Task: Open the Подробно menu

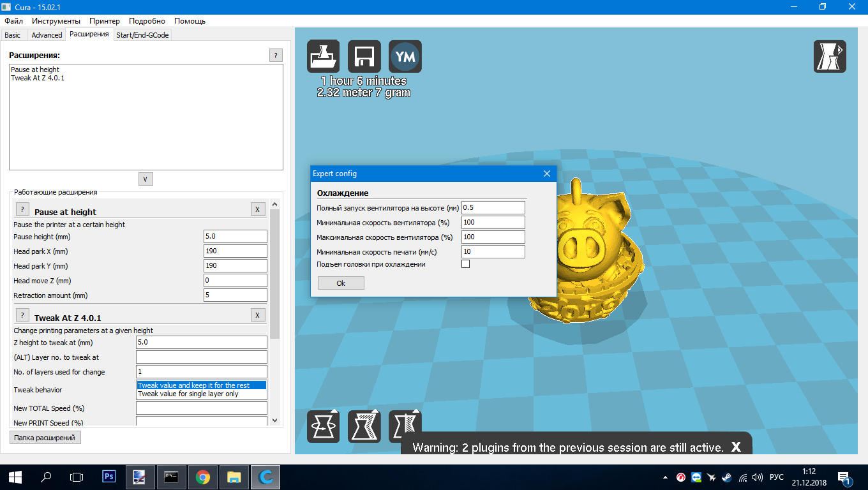Action: point(147,21)
